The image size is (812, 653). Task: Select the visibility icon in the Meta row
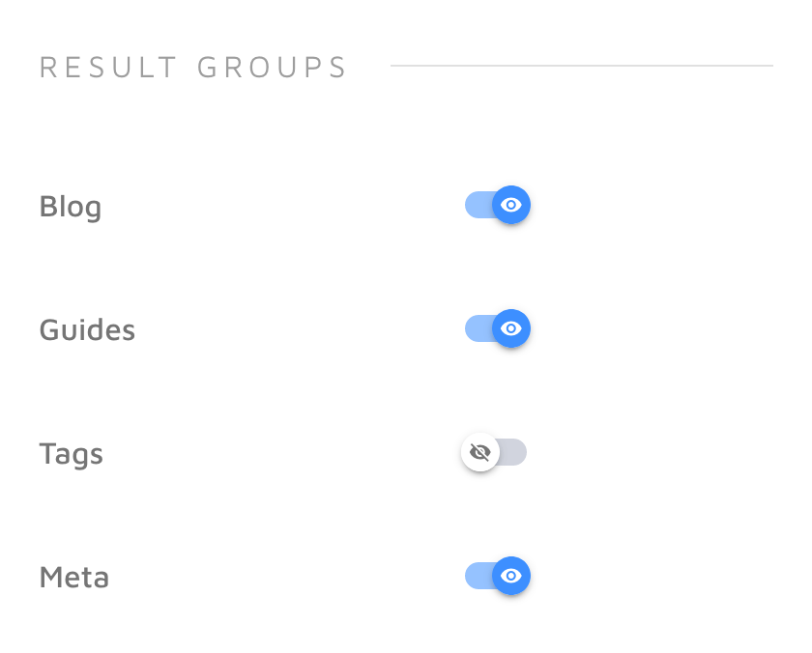pyautogui.click(x=511, y=576)
